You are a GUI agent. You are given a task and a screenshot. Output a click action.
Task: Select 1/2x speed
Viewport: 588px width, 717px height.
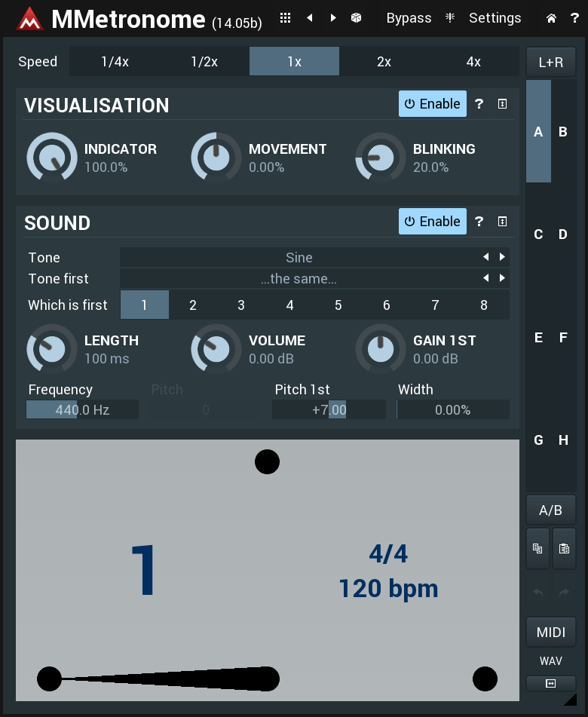[x=204, y=61]
